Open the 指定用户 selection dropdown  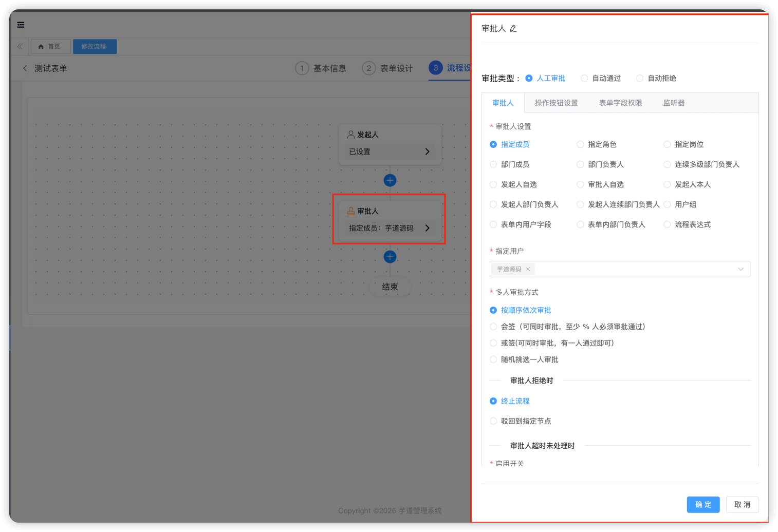pos(740,269)
